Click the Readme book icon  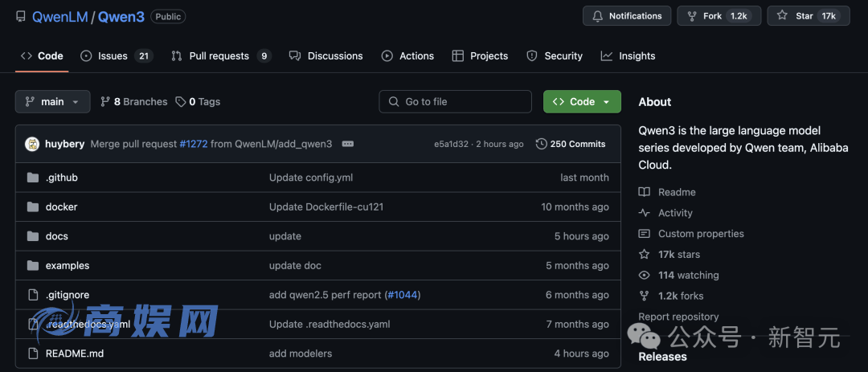coord(645,192)
